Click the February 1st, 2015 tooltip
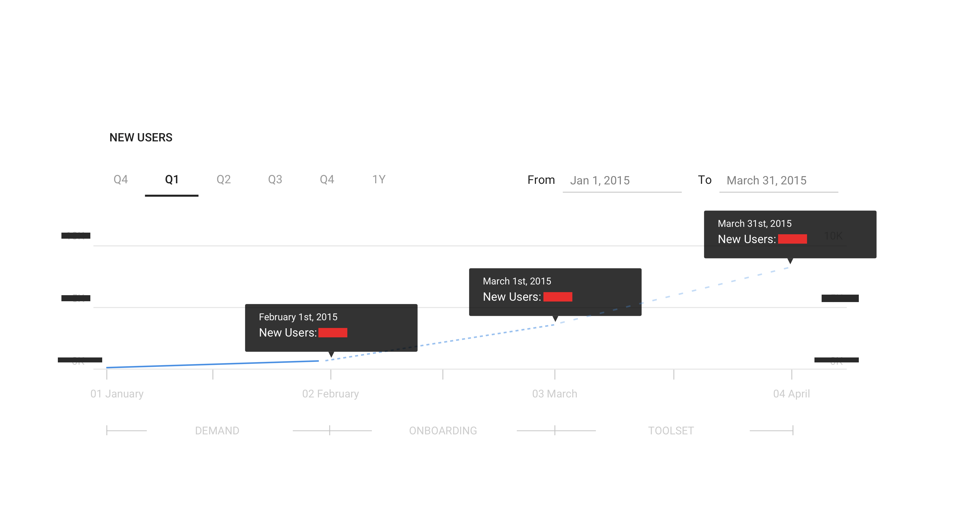This screenshot has height=522, width=980. (x=331, y=327)
